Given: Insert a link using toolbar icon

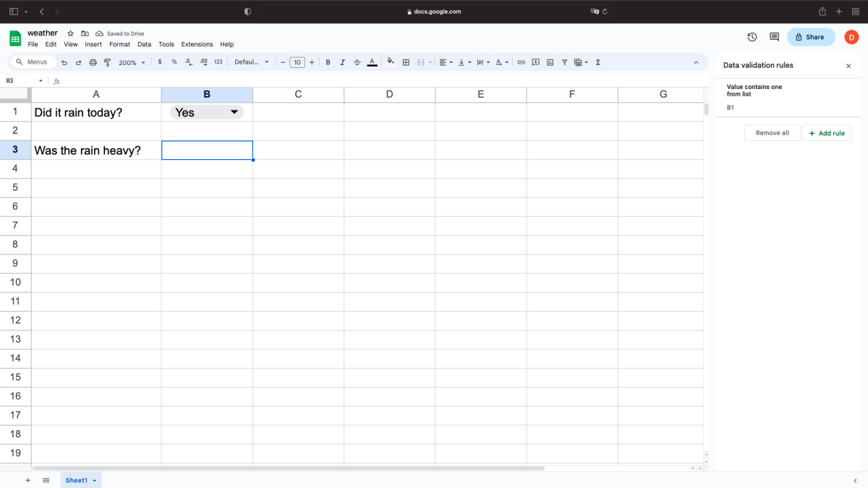Looking at the screenshot, I should click(x=521, y=62).
